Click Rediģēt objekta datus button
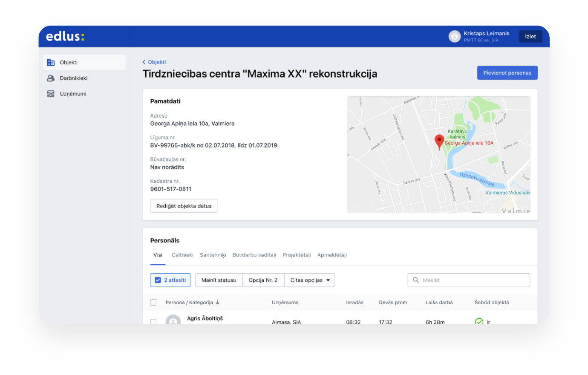This screenshot has width=588, height=375. pyautogui.click(x=184, y=206)
